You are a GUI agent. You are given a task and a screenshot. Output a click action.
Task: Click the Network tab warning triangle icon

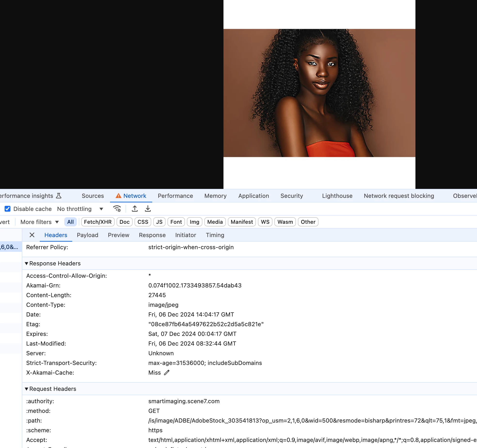click(118, 196)
